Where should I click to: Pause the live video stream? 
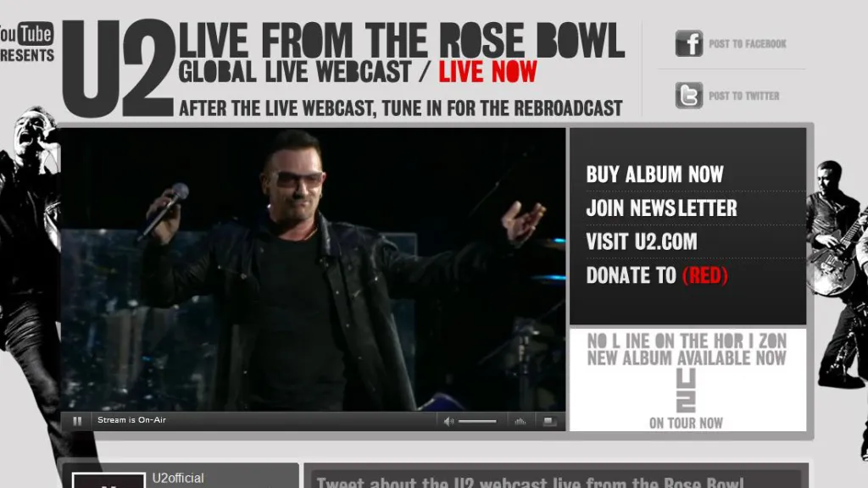click(77, 421)
